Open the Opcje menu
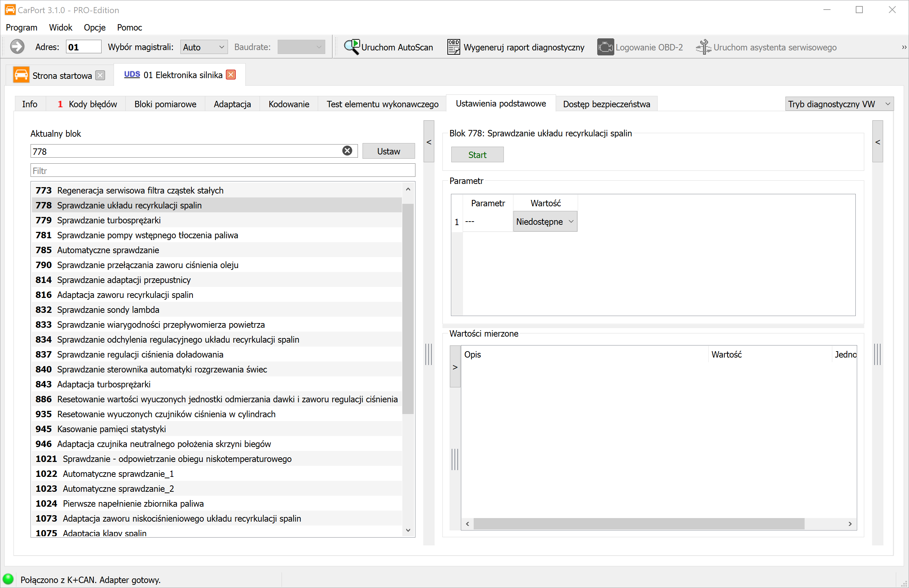Screen dimensions: 909x588 [x=94, y=27]
